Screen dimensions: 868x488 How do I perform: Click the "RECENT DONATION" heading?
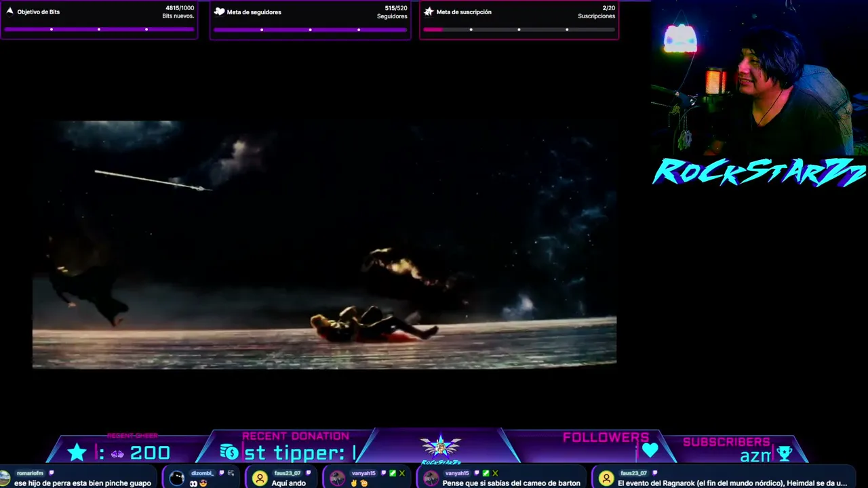[296, 436]
